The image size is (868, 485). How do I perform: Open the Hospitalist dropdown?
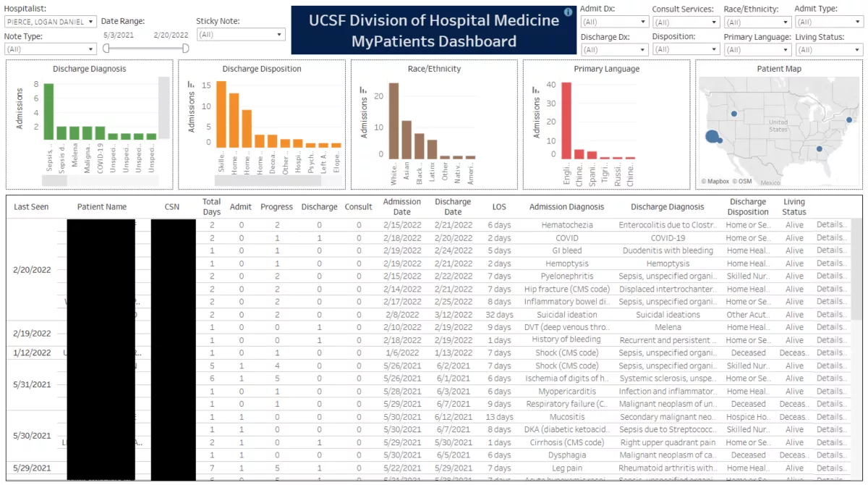pyautogui.click(x=50, y=22)
